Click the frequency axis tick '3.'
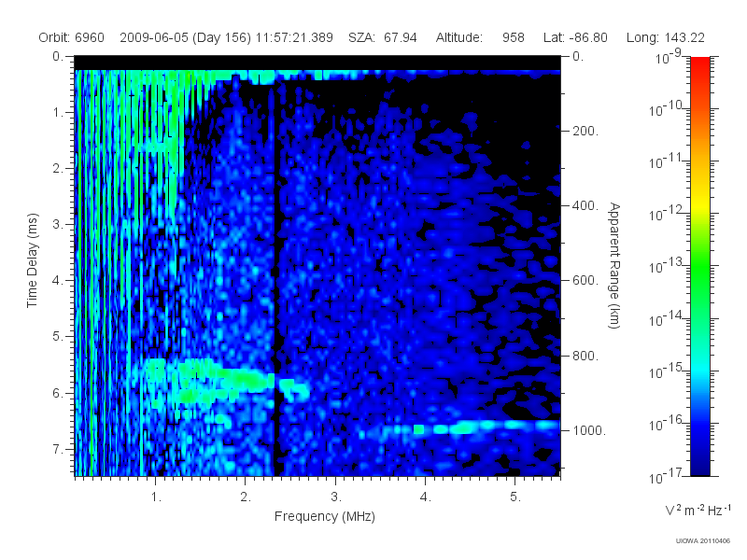 pyautogui.click(x=336, y=497)
